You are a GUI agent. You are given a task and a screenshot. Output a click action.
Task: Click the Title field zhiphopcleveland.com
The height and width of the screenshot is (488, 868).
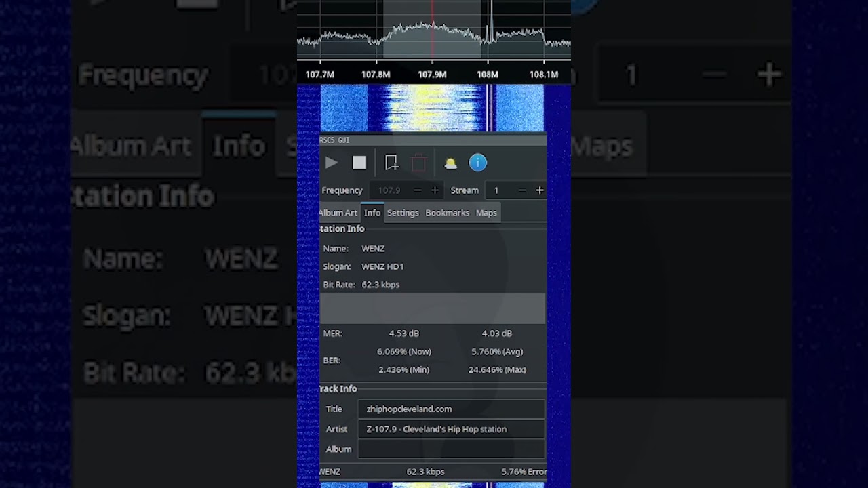(x=452, y=409)
